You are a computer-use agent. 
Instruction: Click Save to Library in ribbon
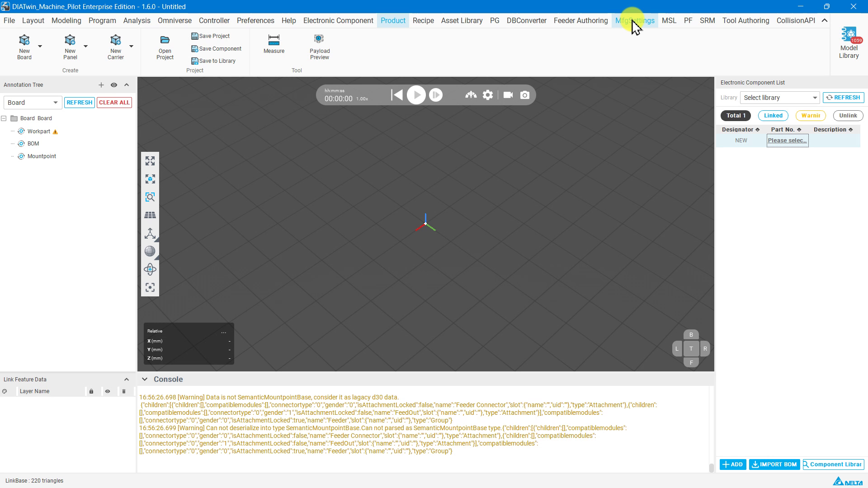pos(213,61)
